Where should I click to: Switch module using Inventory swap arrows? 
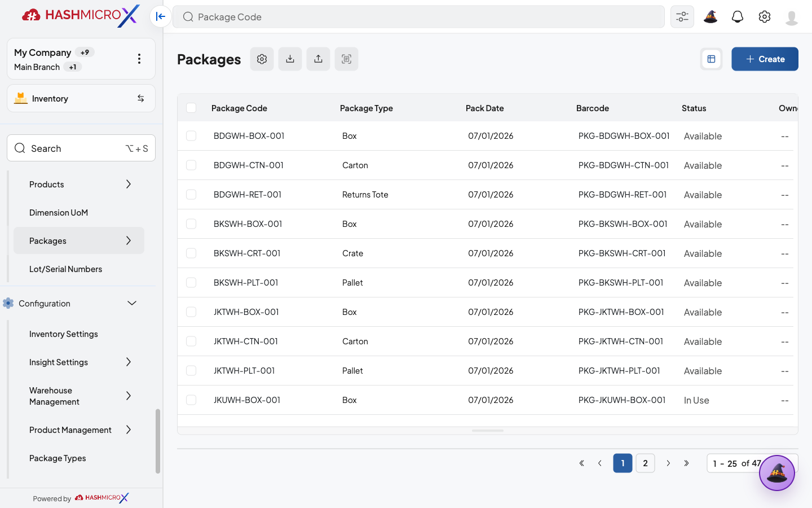(141, 98)
